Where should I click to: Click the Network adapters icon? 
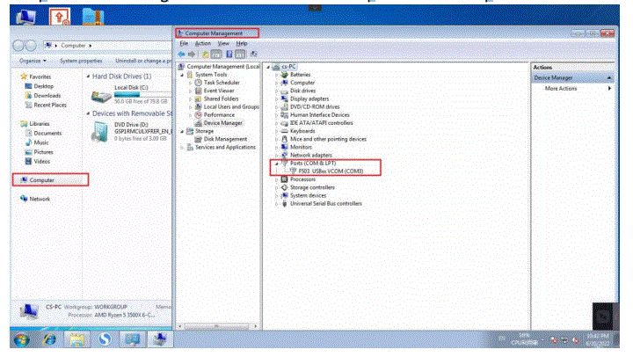point(284,156)
